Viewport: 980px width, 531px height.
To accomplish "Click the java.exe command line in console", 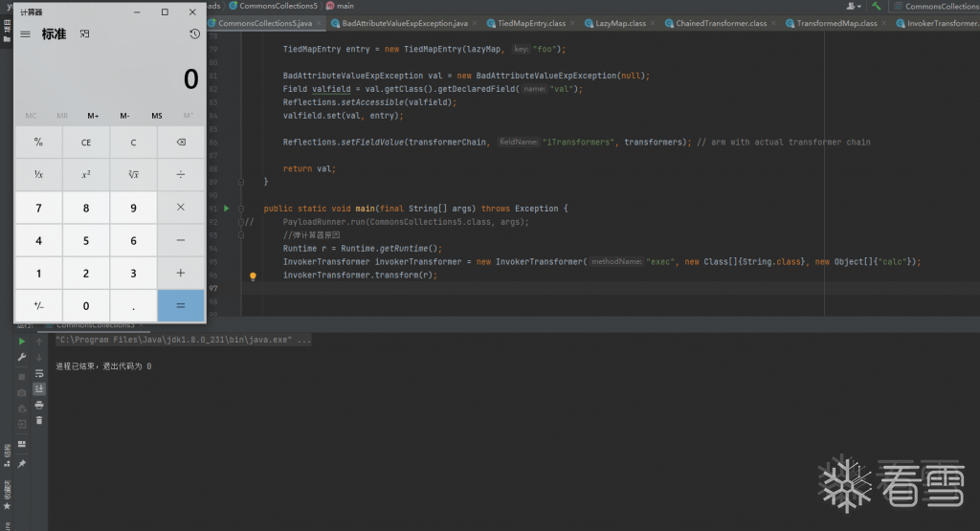I will click(183, 340).
